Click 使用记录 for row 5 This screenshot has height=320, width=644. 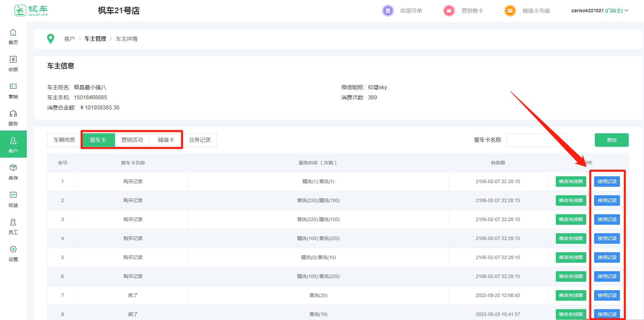point(607,257)
